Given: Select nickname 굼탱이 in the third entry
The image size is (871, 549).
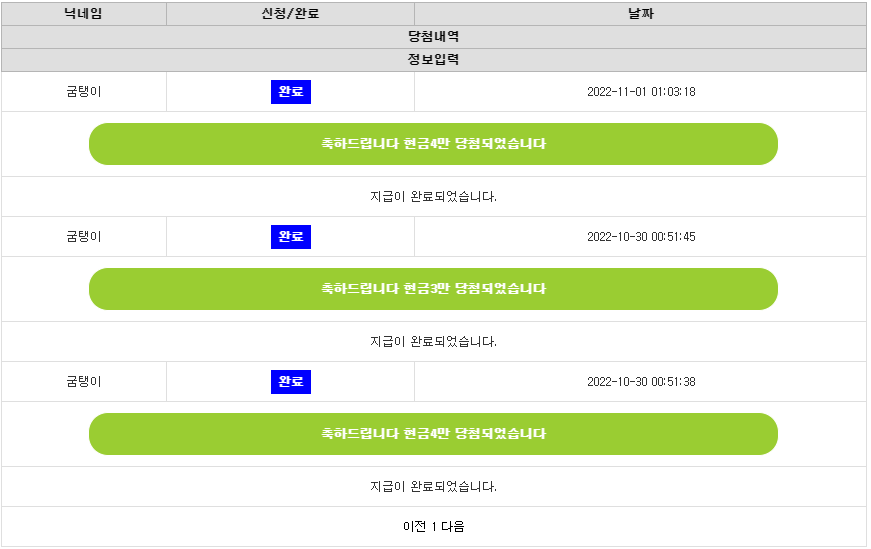Looking at the screenshot, I should pyautogui.click(x=84, y=382).
